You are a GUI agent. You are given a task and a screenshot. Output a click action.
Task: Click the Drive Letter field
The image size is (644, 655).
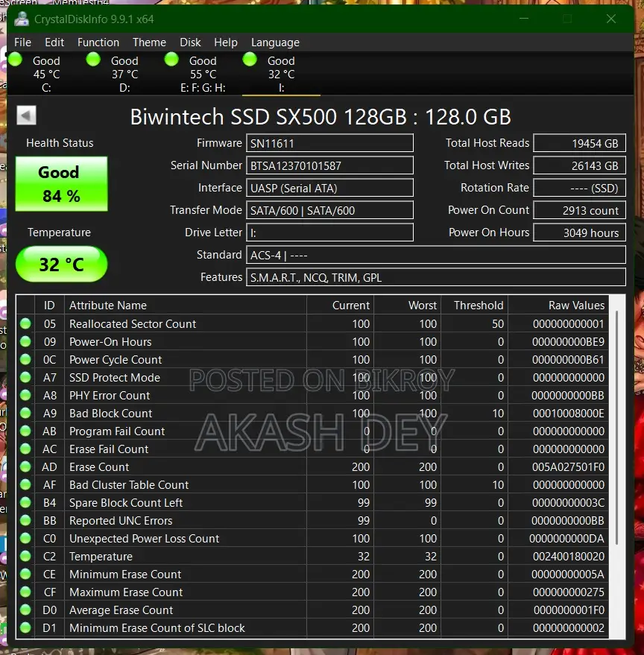tap(329, 232)
